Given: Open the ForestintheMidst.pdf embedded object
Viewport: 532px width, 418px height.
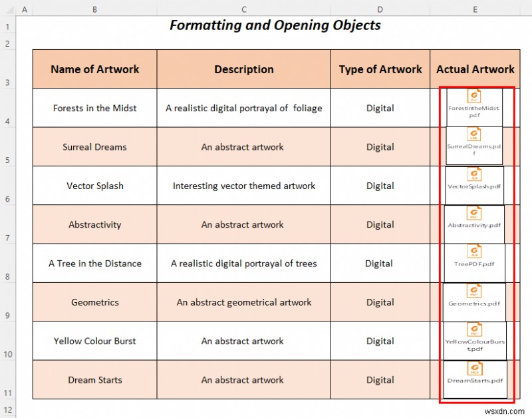Looking at the screenshot, I should [x=474, y=107].
